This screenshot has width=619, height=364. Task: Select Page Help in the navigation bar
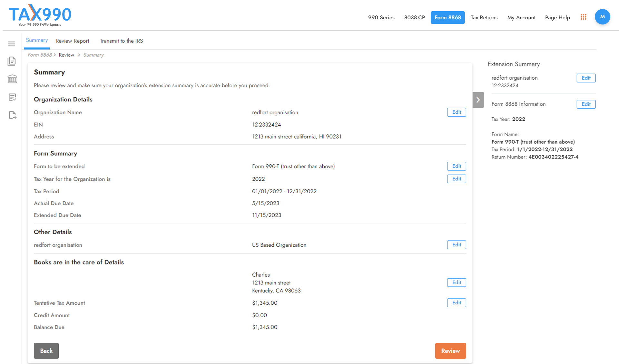[557, 17]
